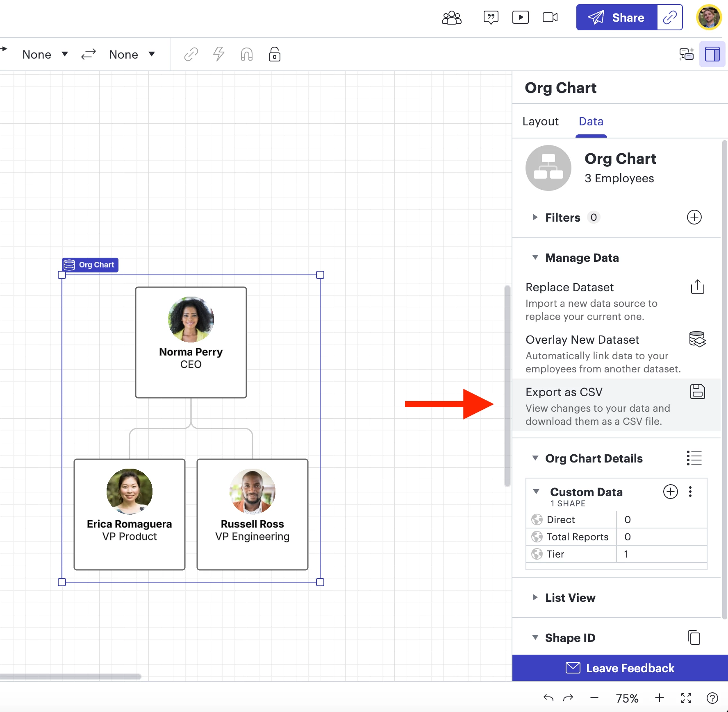Zoom out with the minus button
728x712 pixels.
pos(594,698)
